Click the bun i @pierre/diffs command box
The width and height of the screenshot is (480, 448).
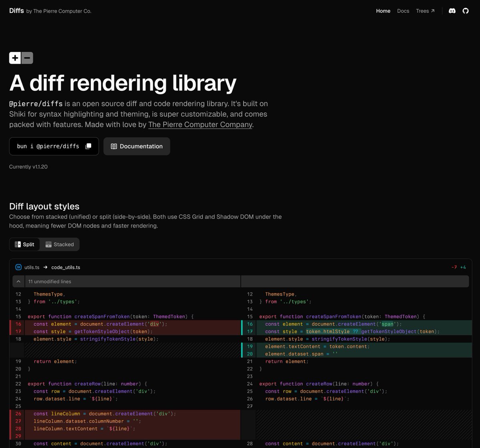[54, 146]
